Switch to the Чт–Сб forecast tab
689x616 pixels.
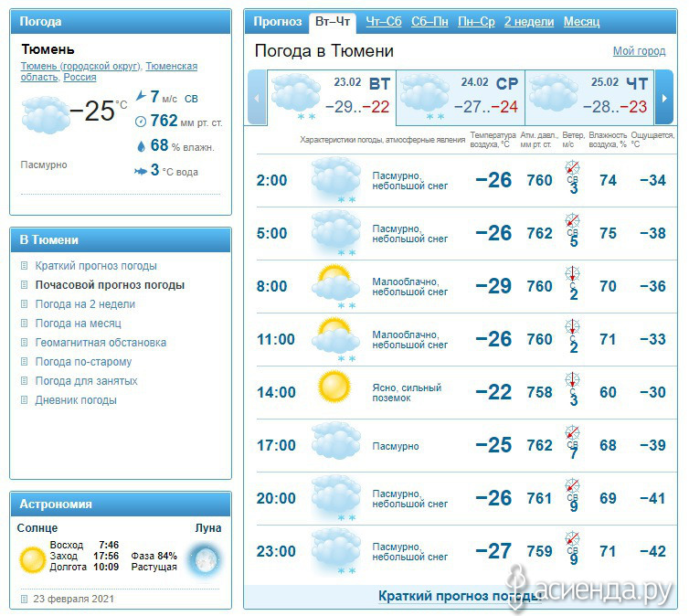point(384,22)
